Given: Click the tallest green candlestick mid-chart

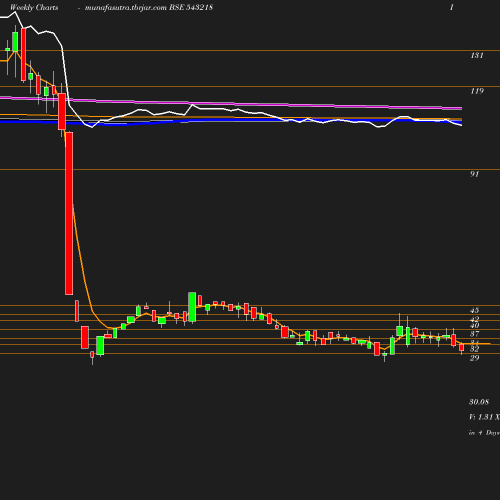Looking at the screenshot, I should tap(192, 307).
